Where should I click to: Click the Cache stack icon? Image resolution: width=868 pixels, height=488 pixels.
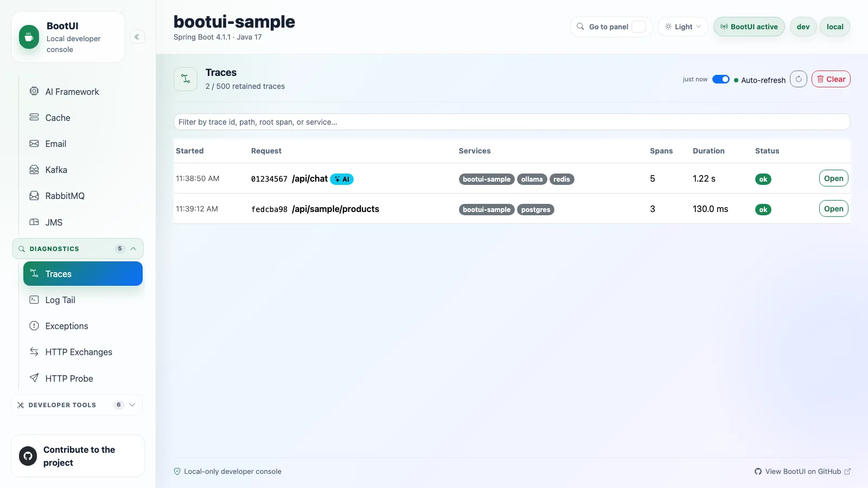pyautogui.click(x=34, y=117)
